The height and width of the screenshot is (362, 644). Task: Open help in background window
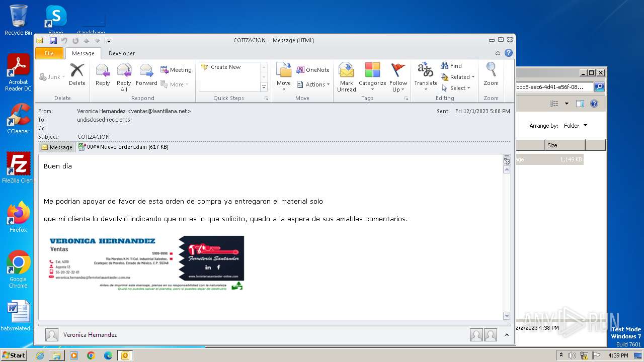594,104
